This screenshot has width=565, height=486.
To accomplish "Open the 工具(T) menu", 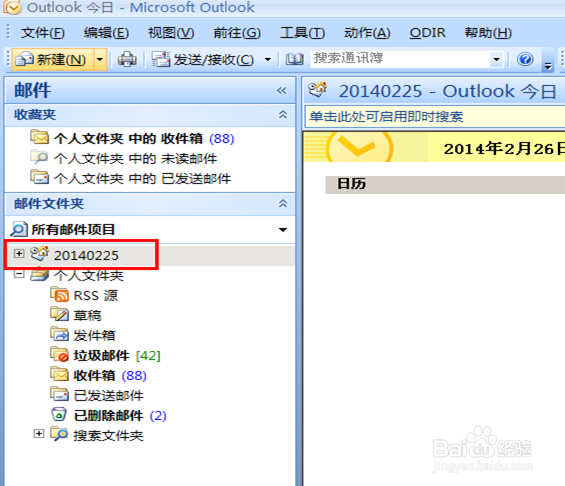I will point(302,33).
